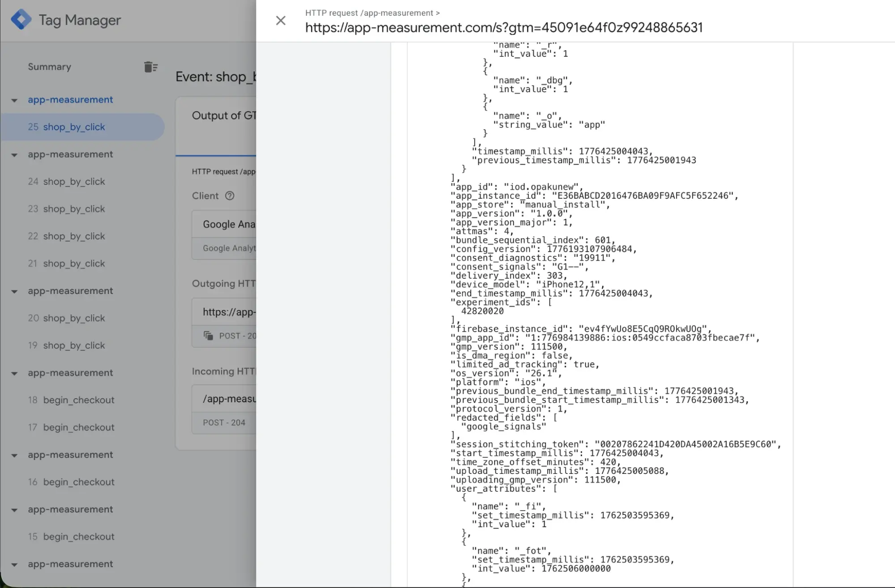Viewport: 895px width, 588px height.
Task: Close the HTTP request detail panel
Action: (281, 21)
